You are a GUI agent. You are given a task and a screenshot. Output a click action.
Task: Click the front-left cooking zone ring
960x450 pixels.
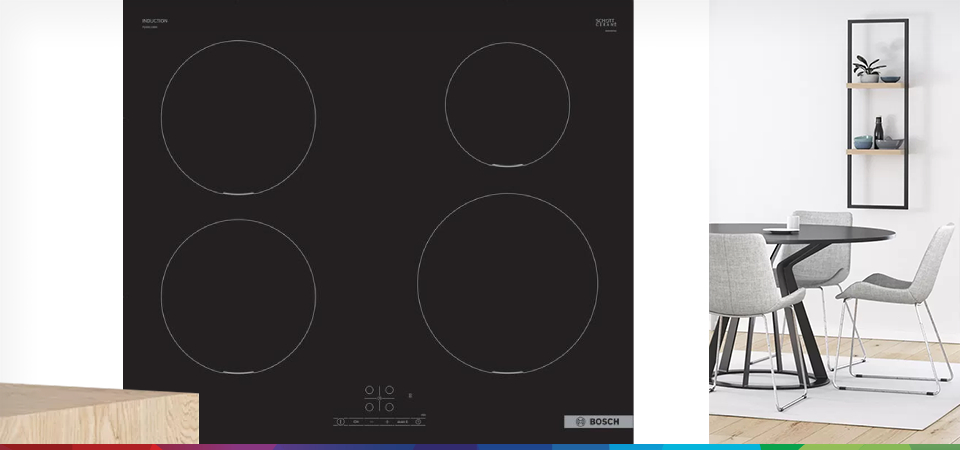pos(238,297)
